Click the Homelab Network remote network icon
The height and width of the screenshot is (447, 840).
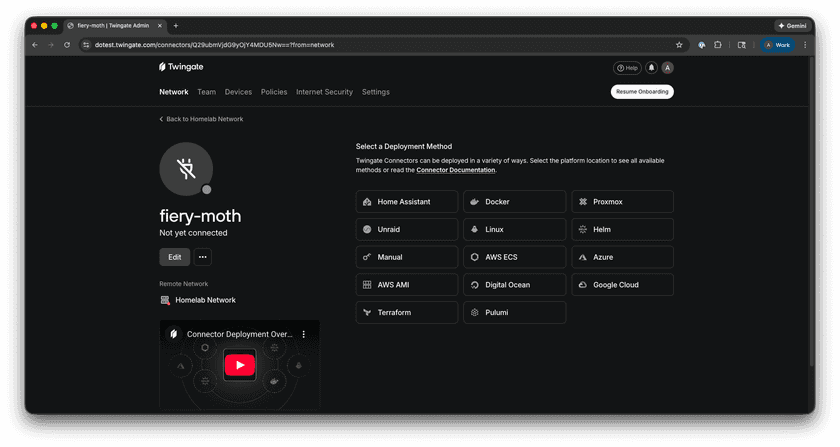(165, 300)
